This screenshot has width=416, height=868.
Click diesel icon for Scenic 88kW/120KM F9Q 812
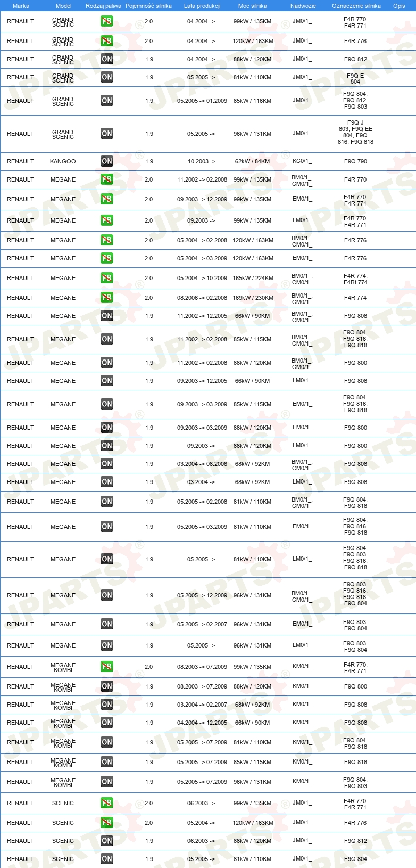coord(107,841)
